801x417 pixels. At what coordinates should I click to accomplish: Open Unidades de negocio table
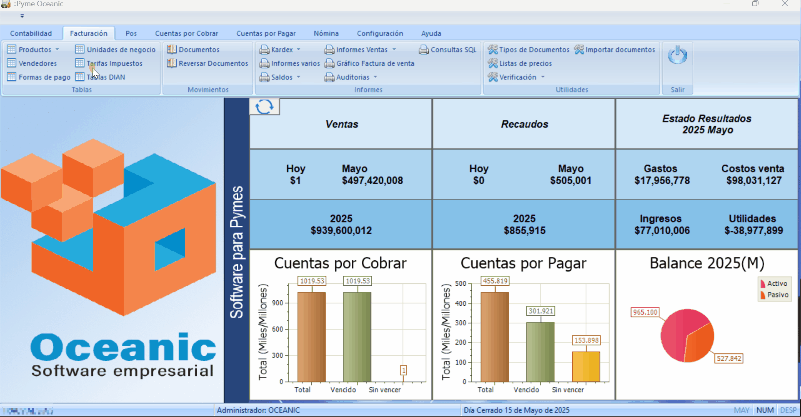[121, 49]
